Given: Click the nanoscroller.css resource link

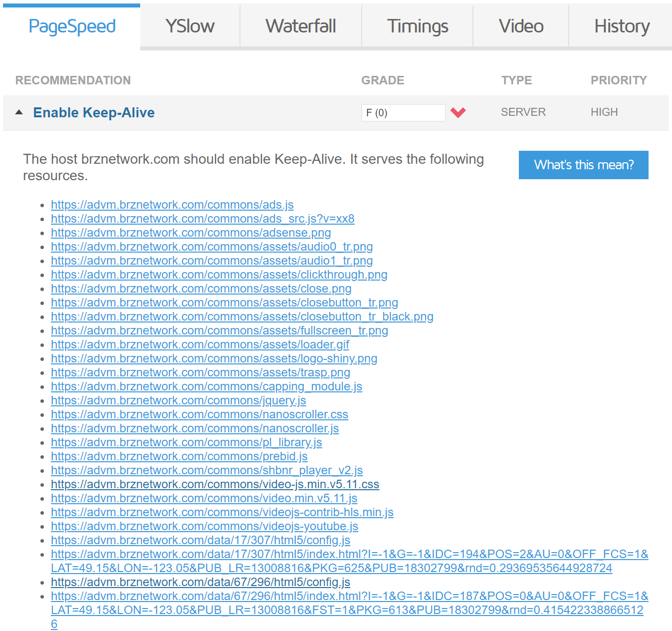Looking at the screenshot, I should click(x=199, y=414).
